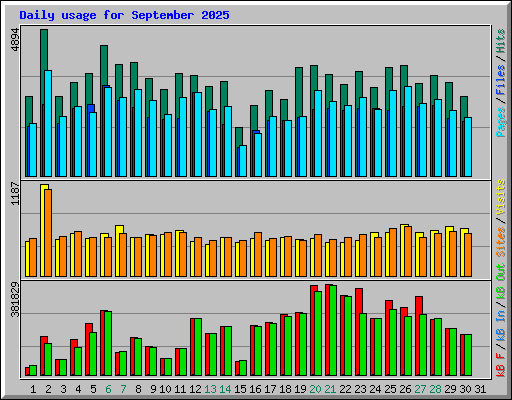Select day label 1 on the x-axis
Image resolution: width=512 pixels, height=400 pixels.
[33, 389]
